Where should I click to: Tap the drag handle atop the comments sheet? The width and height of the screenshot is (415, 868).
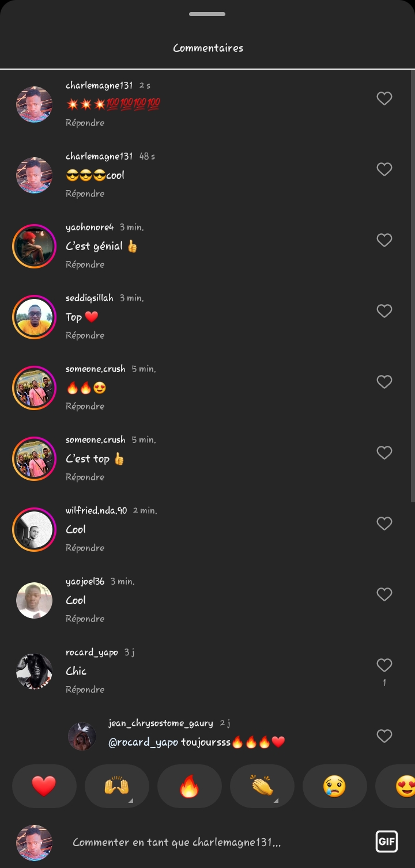pyautogui.click(x=207, y=14)
